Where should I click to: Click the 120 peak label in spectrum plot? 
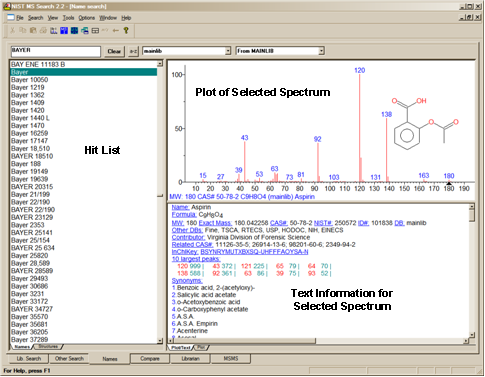(x=360, y=70)
